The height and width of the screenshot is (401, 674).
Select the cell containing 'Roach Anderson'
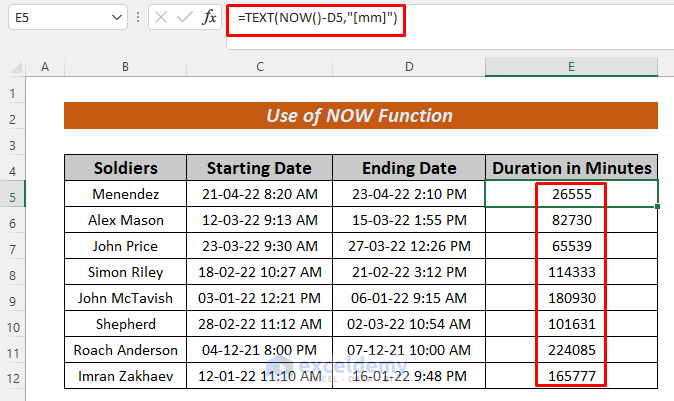126,350
